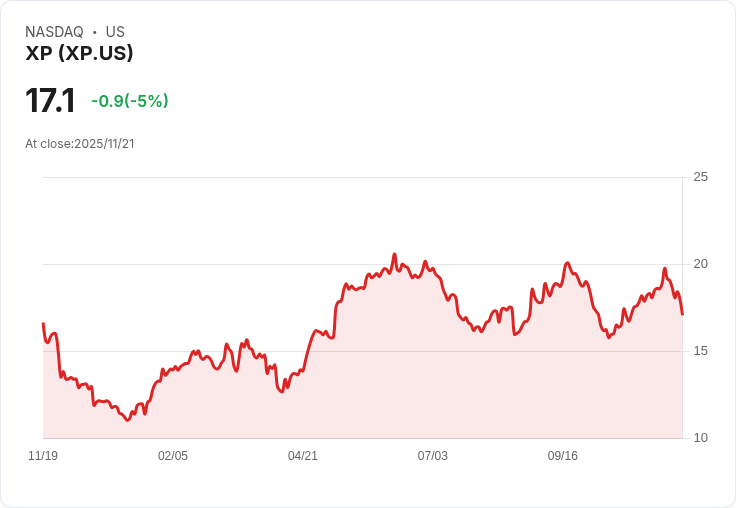Image resolution: width=736 pixels, height=508 pixels.
Task: Click the 04/21 x-axis date label
Action: 303,456
